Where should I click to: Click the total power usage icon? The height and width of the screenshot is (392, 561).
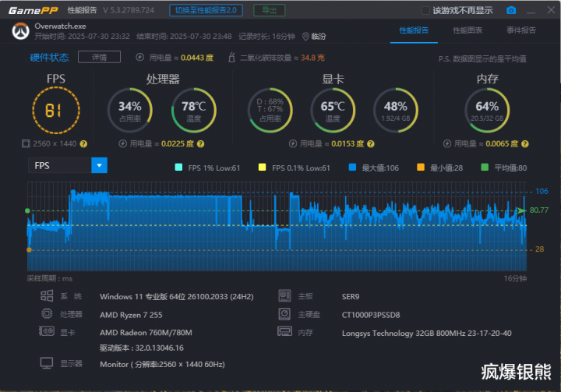(x=140, y=57)
